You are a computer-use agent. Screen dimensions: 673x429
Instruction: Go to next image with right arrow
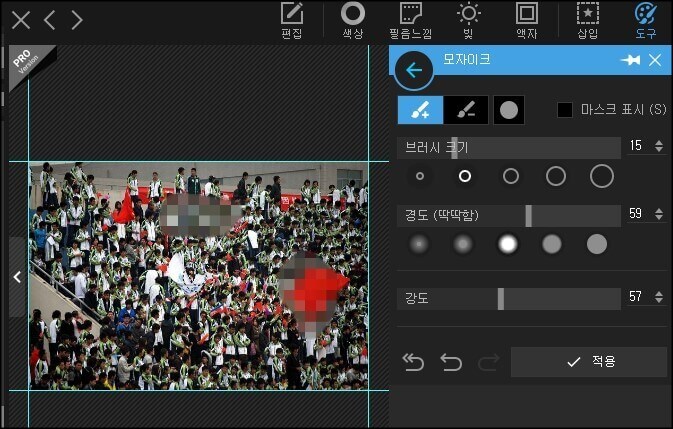(x=77, y=20)
